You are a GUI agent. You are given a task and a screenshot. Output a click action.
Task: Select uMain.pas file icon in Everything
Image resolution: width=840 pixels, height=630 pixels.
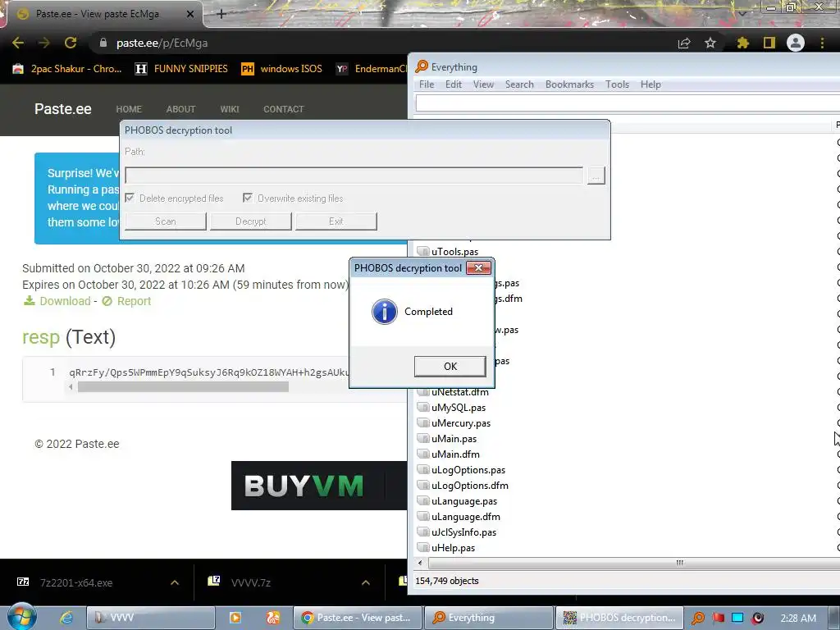click(x=423, y=438)
